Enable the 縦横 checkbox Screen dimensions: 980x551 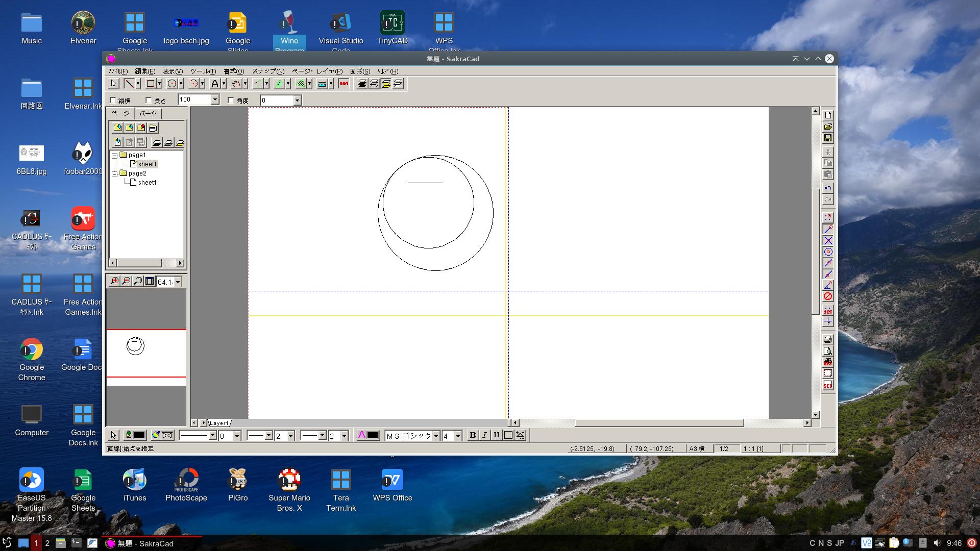[113, 101]
